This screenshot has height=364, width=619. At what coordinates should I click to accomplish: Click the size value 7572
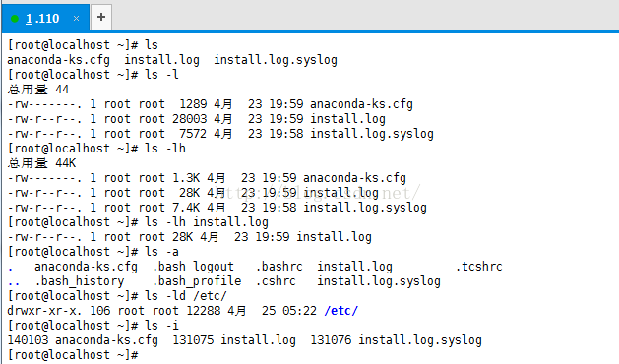click(x=193, y=134)
